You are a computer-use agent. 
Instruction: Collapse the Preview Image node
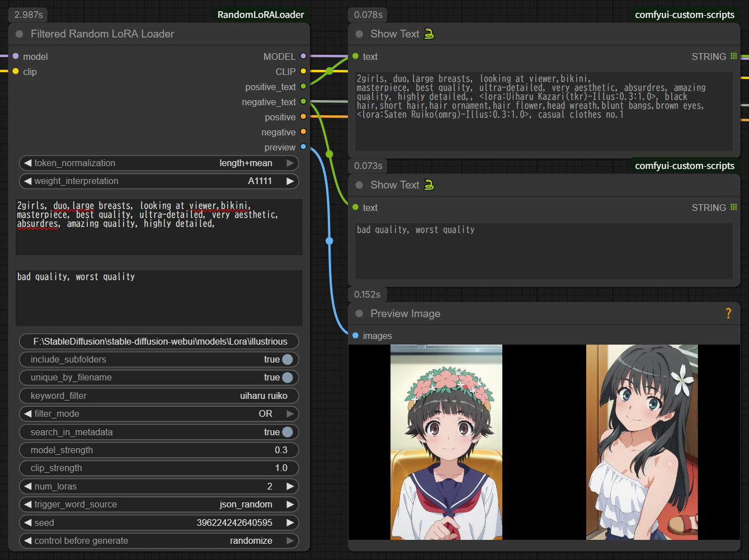coord(359,314)
